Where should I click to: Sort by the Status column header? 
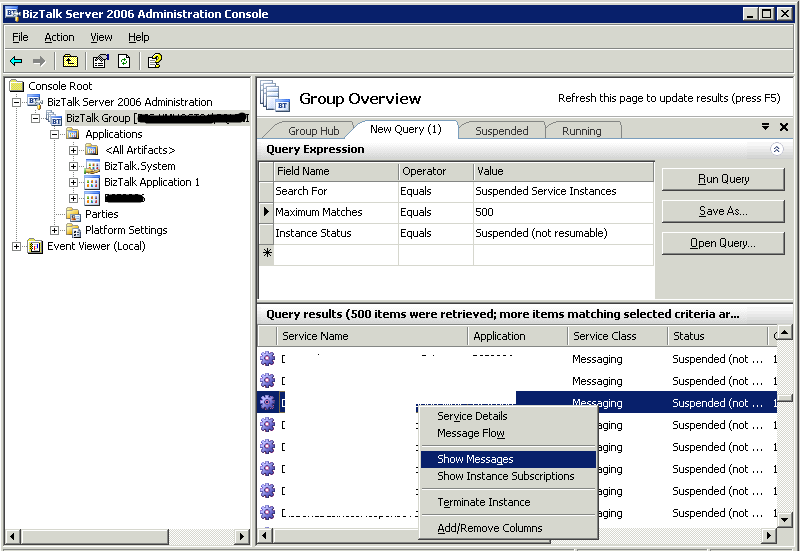point(717,336)
